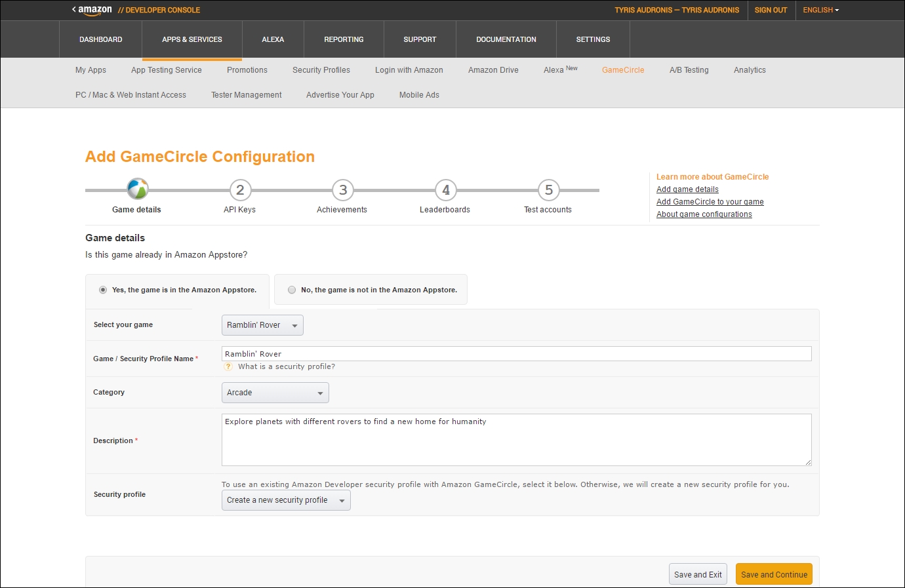Go to step 3 Achievements circle
This screenshot has height=588, width=905.
click(343, 190)
